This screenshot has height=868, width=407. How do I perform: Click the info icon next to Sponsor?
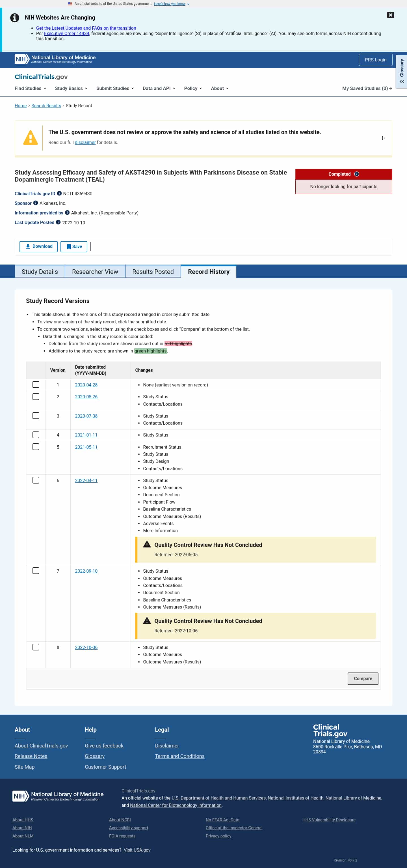(x=35, y=203)
